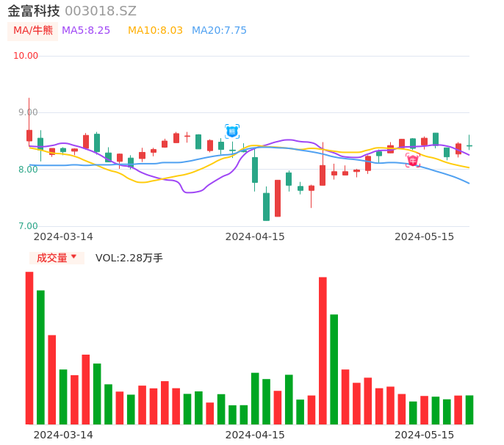The width and height of the screenshot is (504, 445).
Task: Click the VOL:2.28万手 volume readout
Action: 129,258
